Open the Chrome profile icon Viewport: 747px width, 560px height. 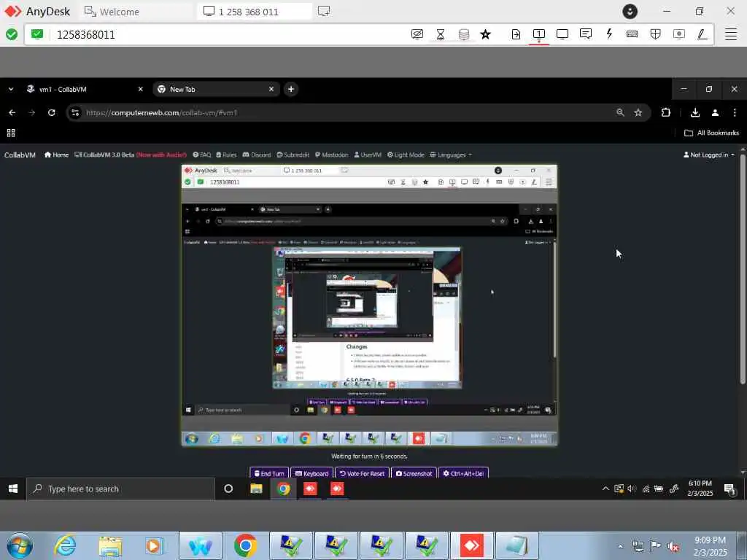coord(715,112)
